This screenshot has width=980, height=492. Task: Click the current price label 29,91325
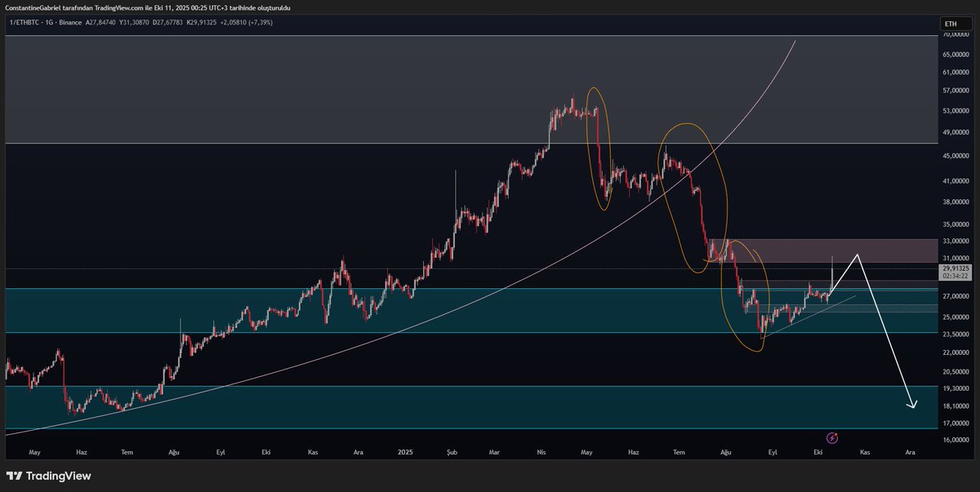[x=955, y=268]
